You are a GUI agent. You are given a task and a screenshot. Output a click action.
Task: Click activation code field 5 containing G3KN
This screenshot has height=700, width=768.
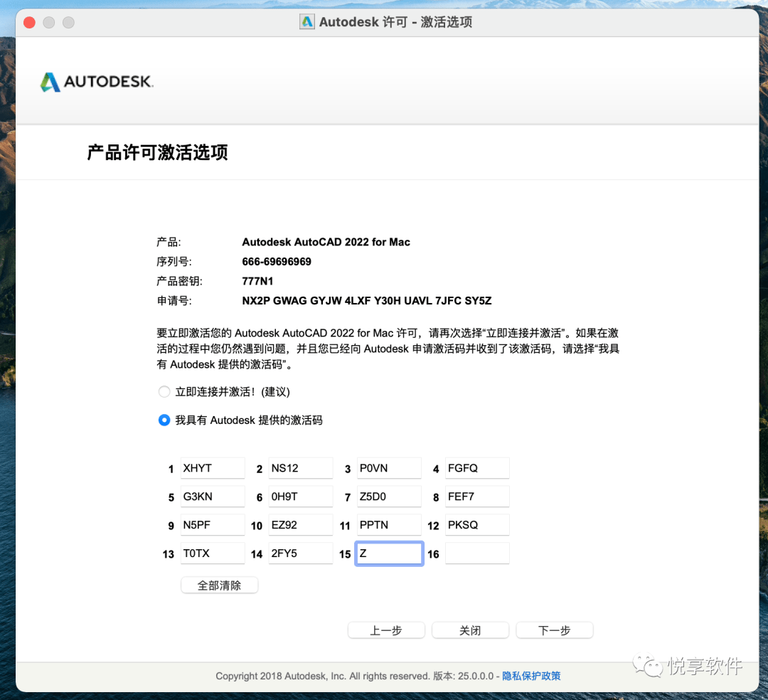213,497
